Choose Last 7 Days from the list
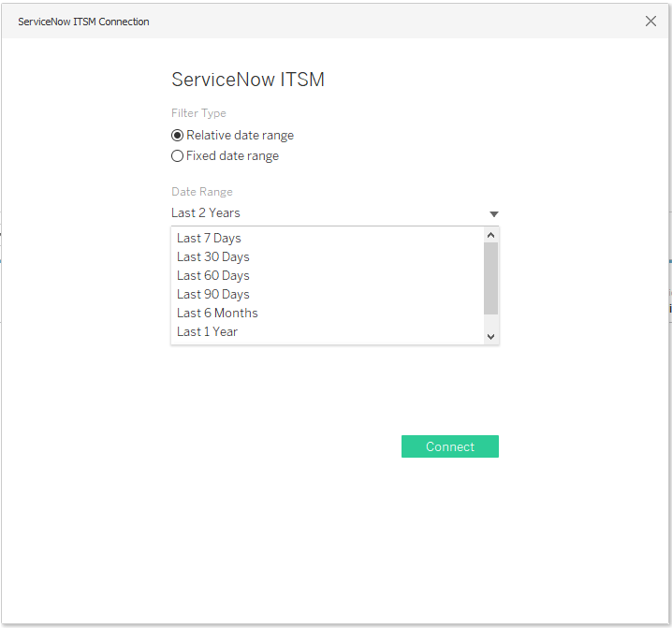Screen dimensions: 672x628 pyautogui.click(x=328, y=238)
